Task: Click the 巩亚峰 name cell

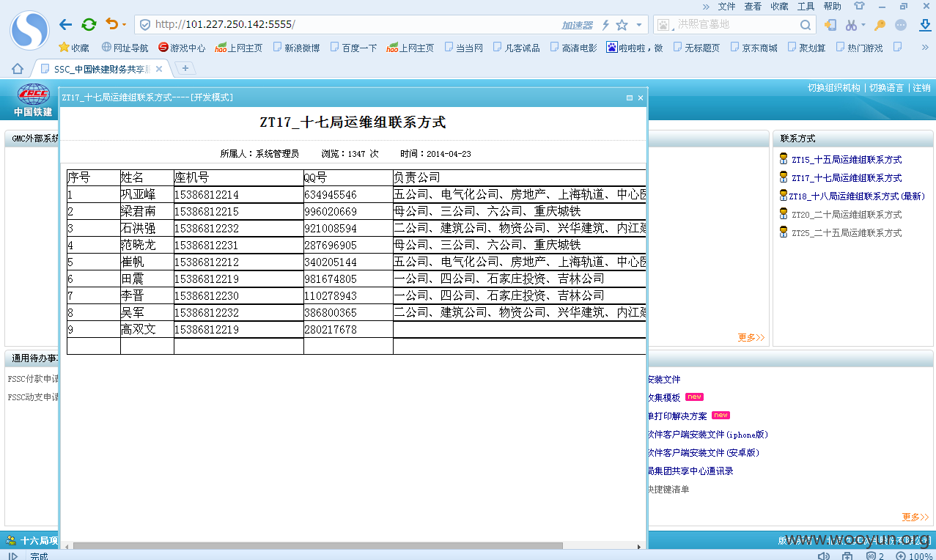Action: pos(147,194)
